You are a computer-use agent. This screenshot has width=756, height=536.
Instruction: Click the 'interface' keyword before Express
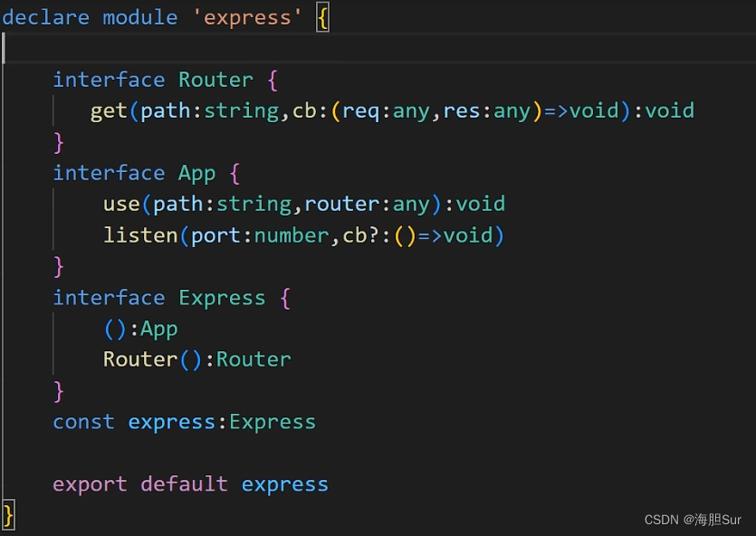pos(109,297)
